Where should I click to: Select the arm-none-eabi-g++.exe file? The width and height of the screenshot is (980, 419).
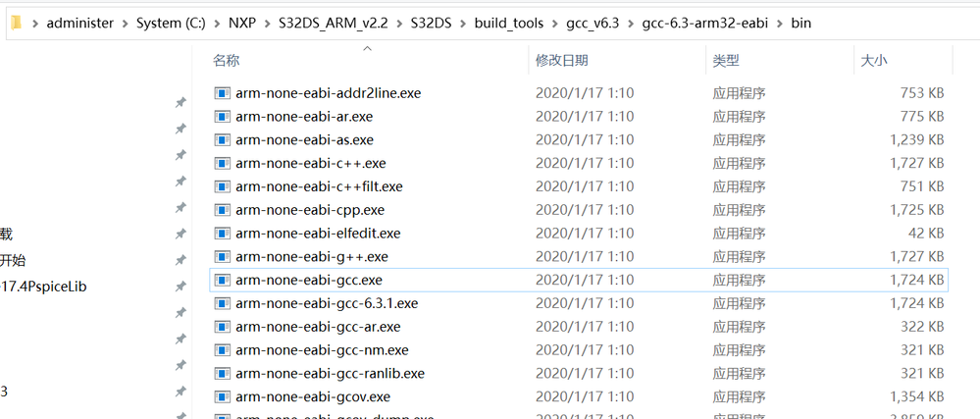[311, 257]
